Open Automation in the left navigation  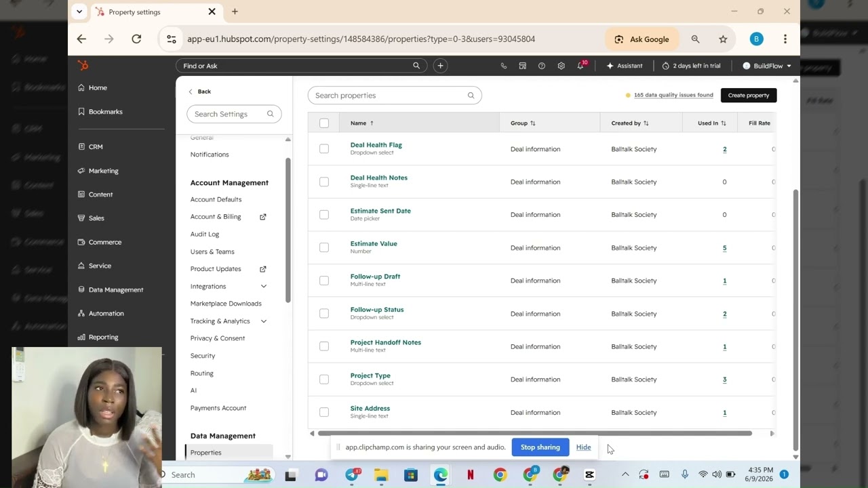click(x=106, y=314)
